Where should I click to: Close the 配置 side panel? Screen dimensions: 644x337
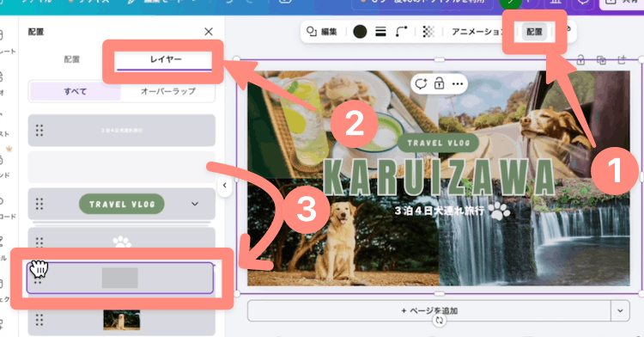pyautogui.click(x=209, y=32)
